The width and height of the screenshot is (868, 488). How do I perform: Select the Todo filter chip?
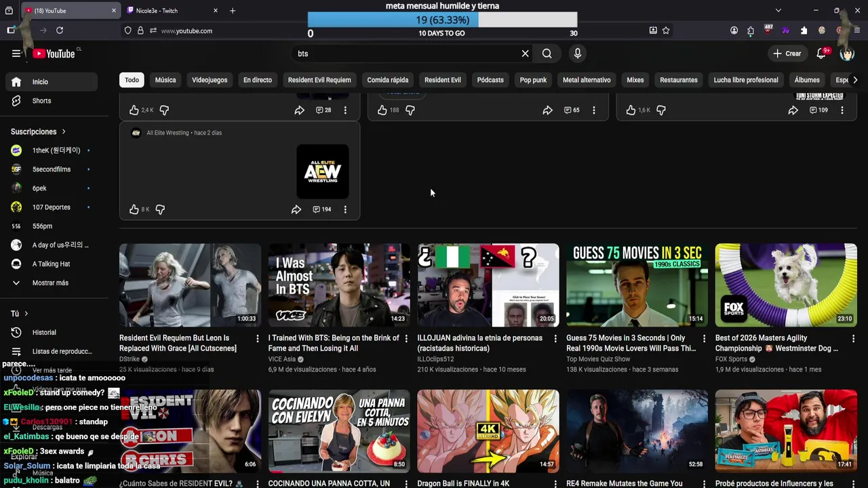coord(132,80)
